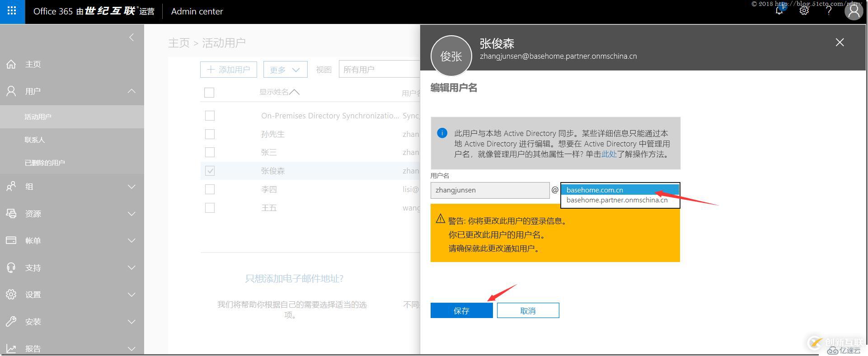Close the 张俊森 edit panel

tap(840, 42)
